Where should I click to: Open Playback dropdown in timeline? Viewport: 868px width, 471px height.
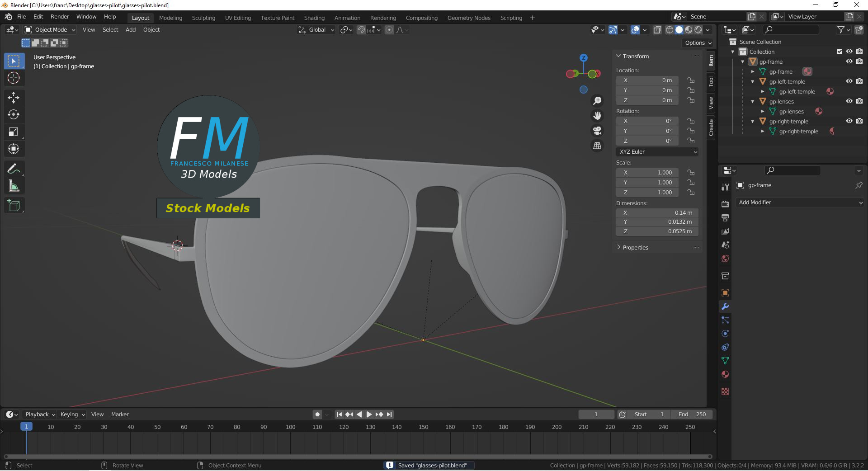(40, 414)
